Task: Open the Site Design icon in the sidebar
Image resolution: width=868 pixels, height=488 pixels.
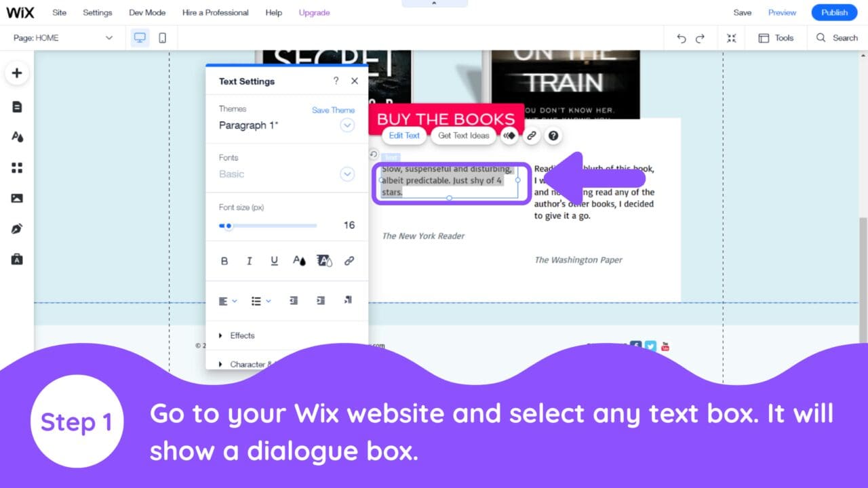Action: [x=17, y=136]
